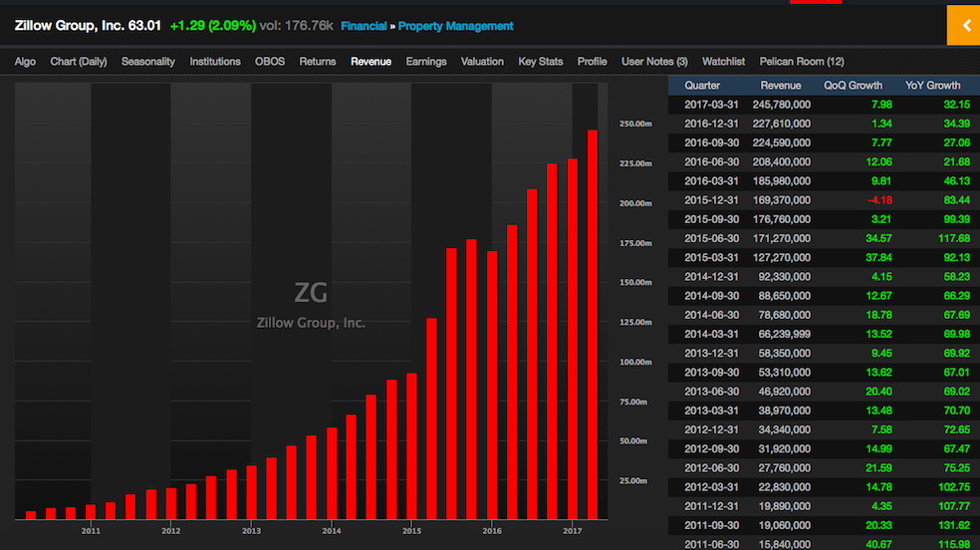Screen dimensions: 980x550
Task: Click revenue value 53,310,000
Action: click(785, 373)
